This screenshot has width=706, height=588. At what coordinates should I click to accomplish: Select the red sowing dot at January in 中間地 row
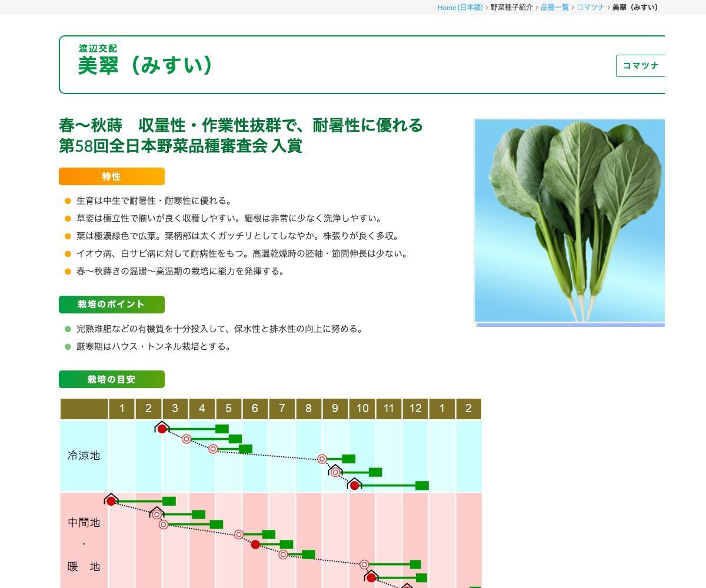pyautogui.click(x=111, y=500)
